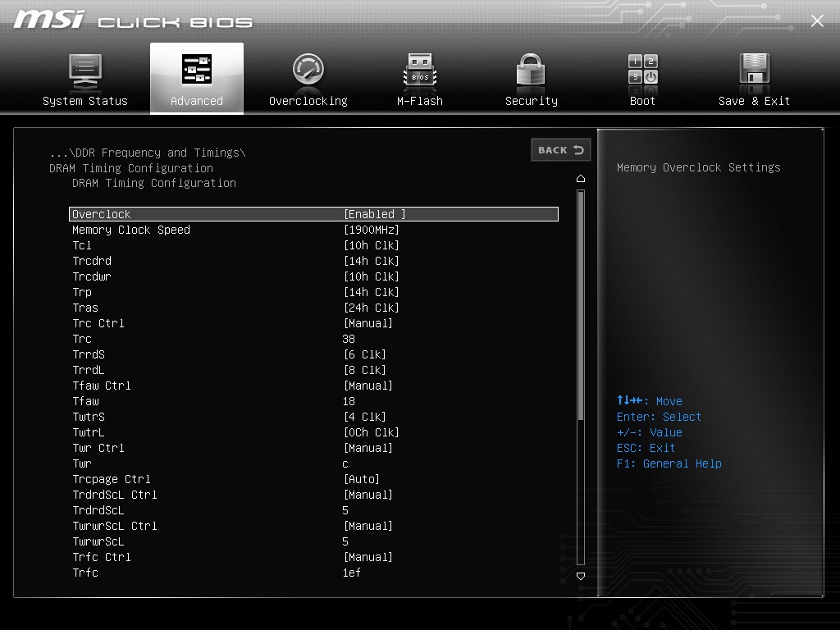Edit TrdrdScL value 5
The width and height of the screenshot is (840, 630).
345,510
